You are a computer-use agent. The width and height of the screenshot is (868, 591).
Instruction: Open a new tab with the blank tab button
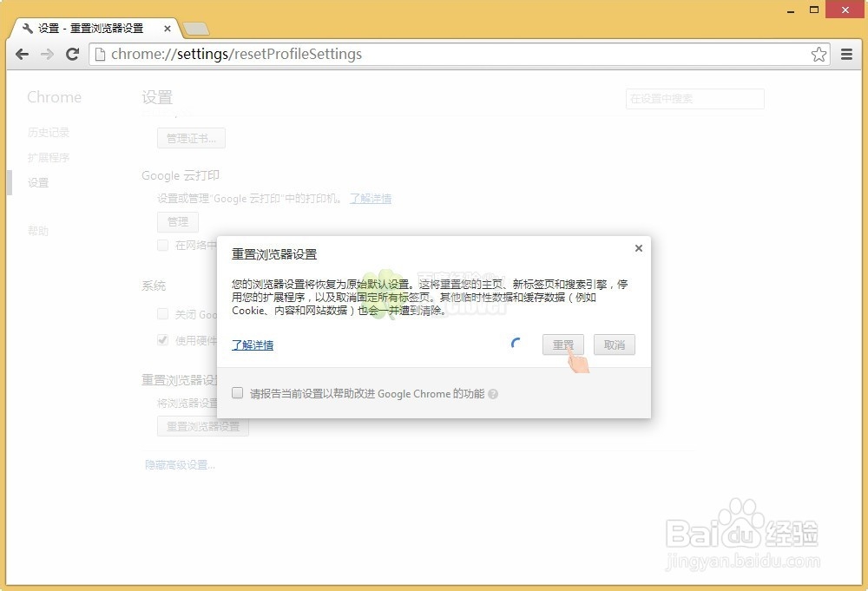196,29
